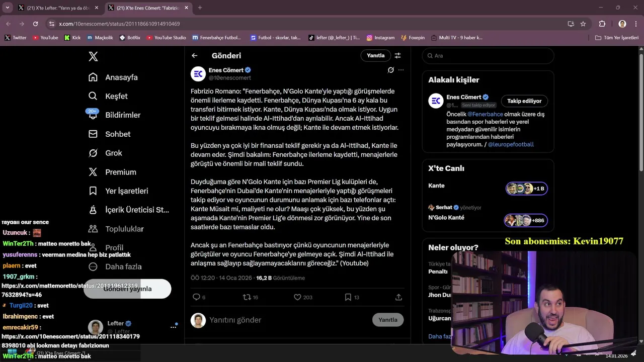Expand Daha fazla menu
This screenshot has width=644, height=362.
tap(115, 266)
